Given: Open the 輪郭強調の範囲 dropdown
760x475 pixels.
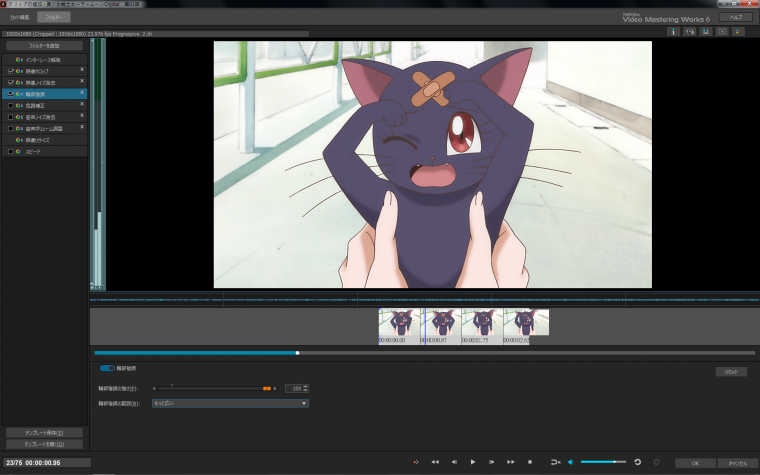Looking at the screenshot, I should coord(229,403).
